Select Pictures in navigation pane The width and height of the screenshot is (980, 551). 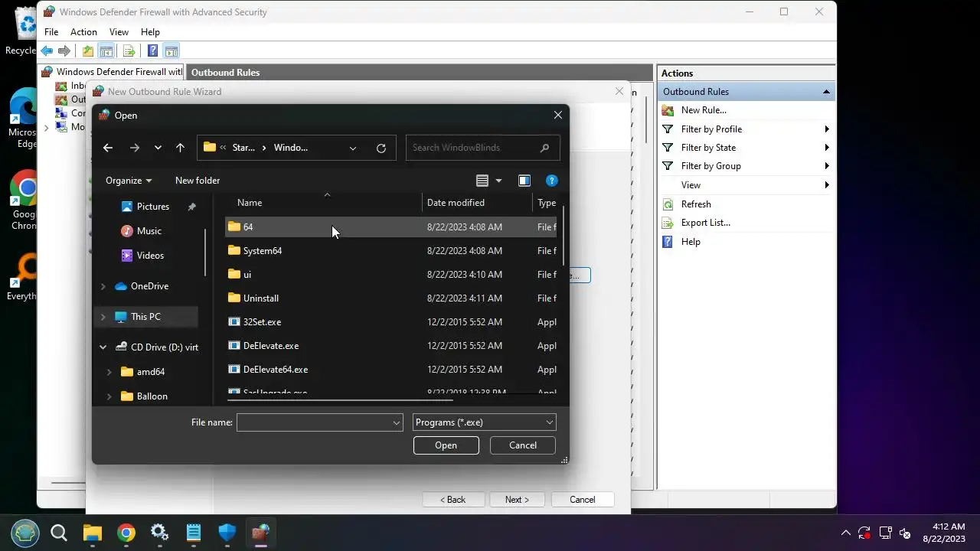(x=153, y=207)
